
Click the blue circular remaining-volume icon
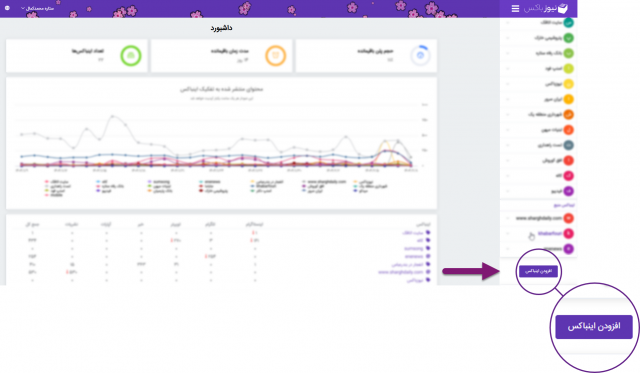[x=420, y=56]
